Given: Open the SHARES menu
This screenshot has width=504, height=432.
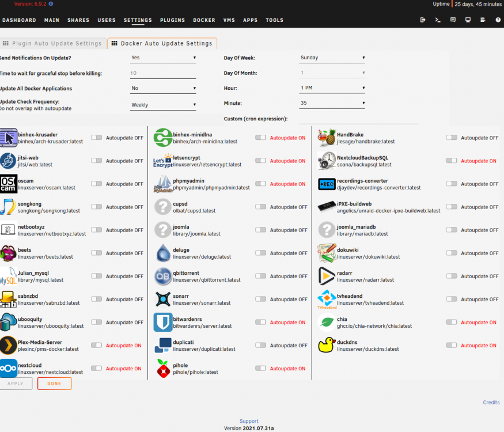Looking at the screenshot, I should [78, 20].
